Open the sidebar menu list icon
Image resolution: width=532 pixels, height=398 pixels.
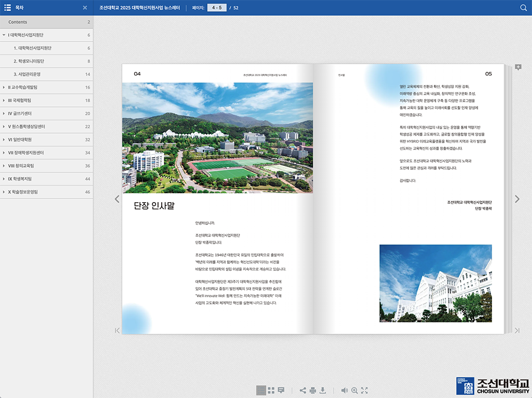click(7, 7)
